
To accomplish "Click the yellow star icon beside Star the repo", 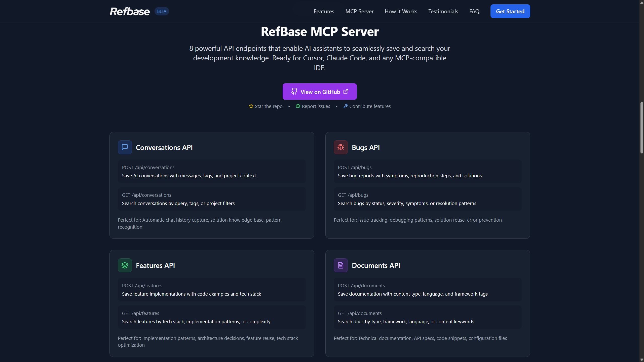I will pyautogui.click(x=251, y=106).
